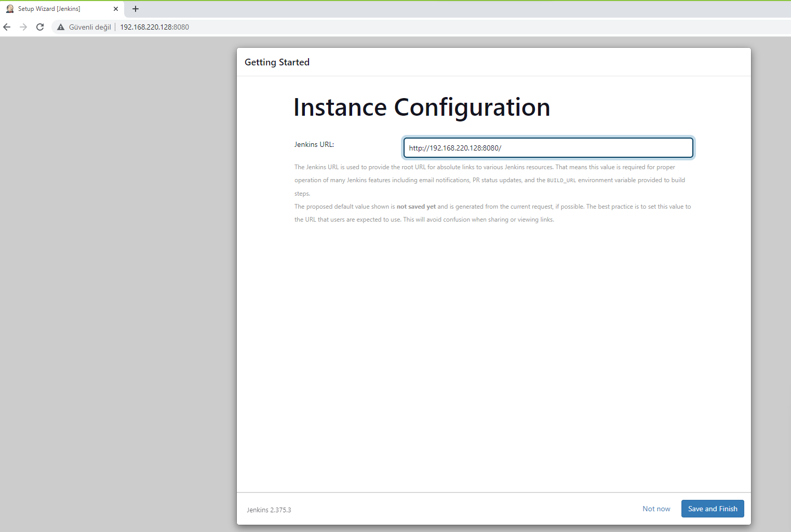Click the not-secure warning triangle icon
Image resolution: width=791 pixels, height=532 pixels.
tap(61, 27)
